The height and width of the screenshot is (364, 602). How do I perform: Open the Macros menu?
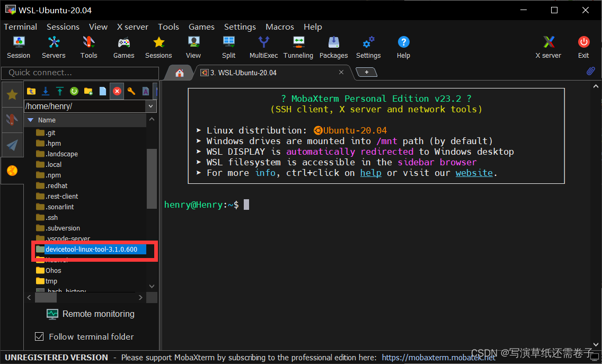click(280, 27)
